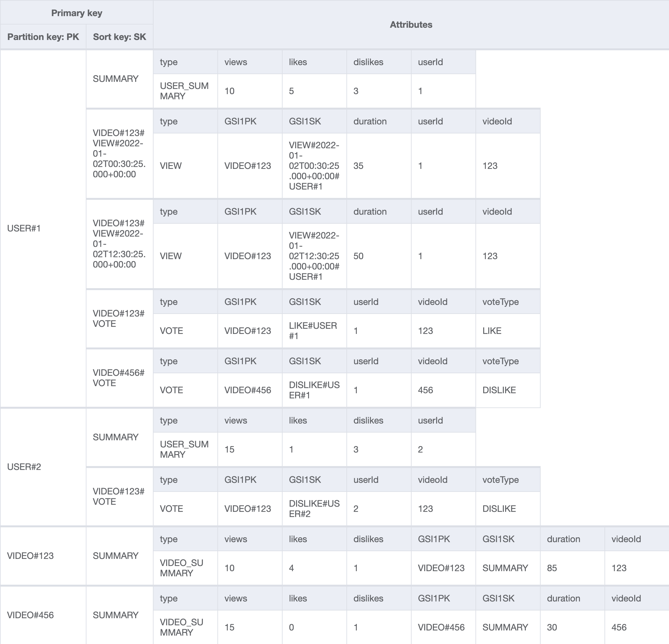Click videoId value 456 in VIDEO#456 summary
Screen dimensions: 669x644
(637, 627)
